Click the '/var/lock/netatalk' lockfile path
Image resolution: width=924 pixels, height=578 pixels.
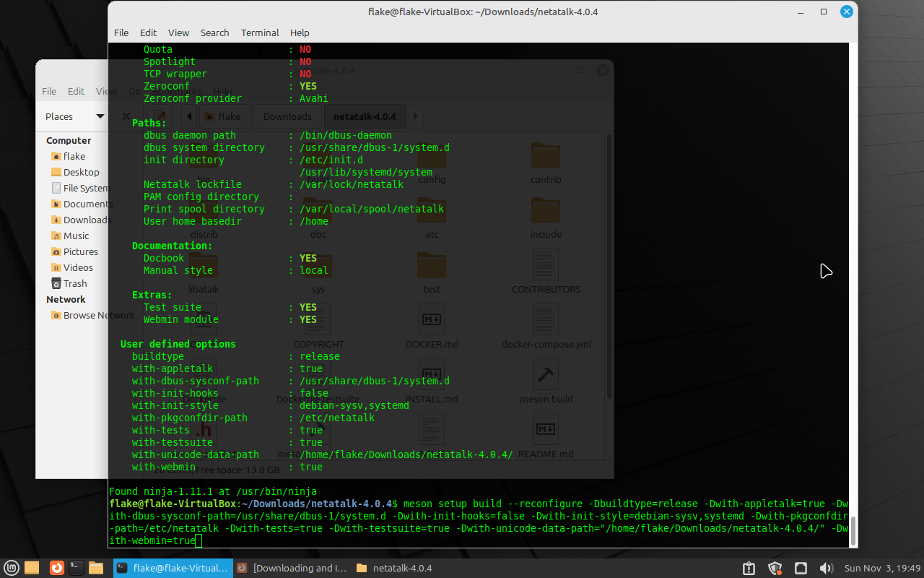pyautogui.click(x=352, y=184)
